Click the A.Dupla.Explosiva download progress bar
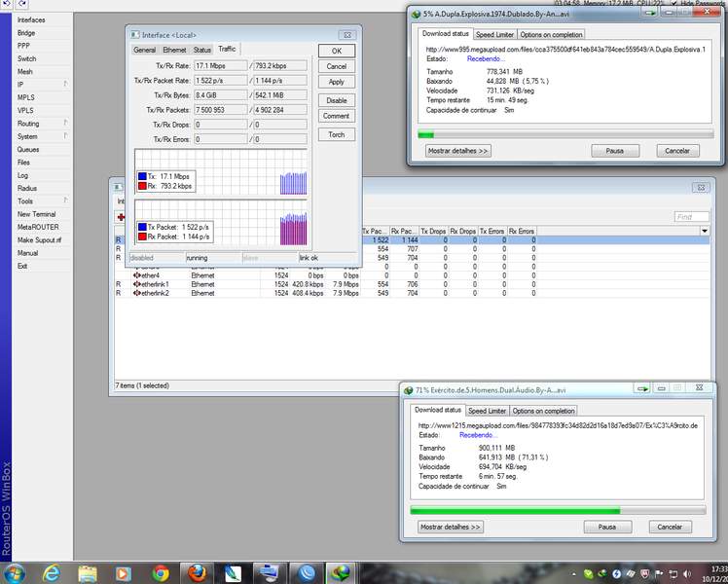Image resolution: width=728 pixels, height=584 pixels. (x=565, y=135)
